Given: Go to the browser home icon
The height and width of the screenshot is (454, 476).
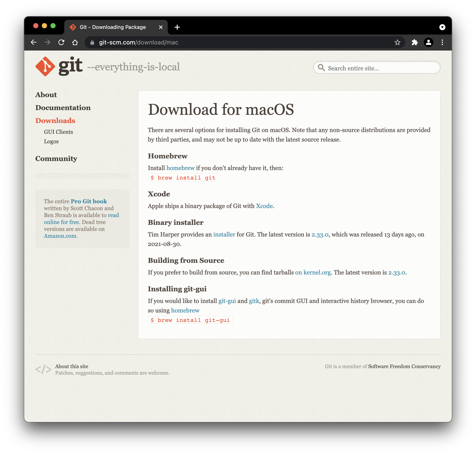Looking at the screenshot, I should tap(75, 42).
